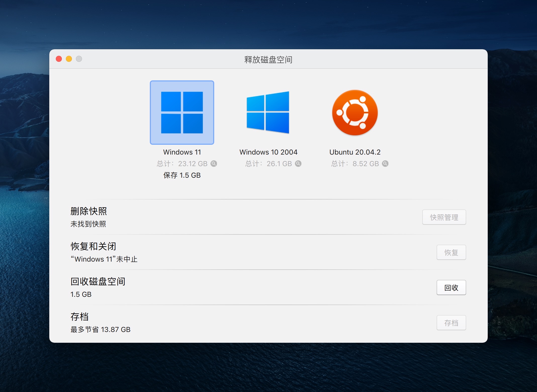Click the "总计: 26.1 GB" text

268,164
